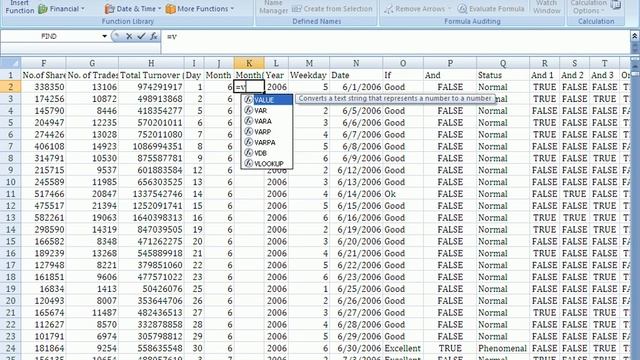Click the VALUE fx icon in list
Image resolution: width=640 pixels, height=360 pixels.
pos(248,100)
